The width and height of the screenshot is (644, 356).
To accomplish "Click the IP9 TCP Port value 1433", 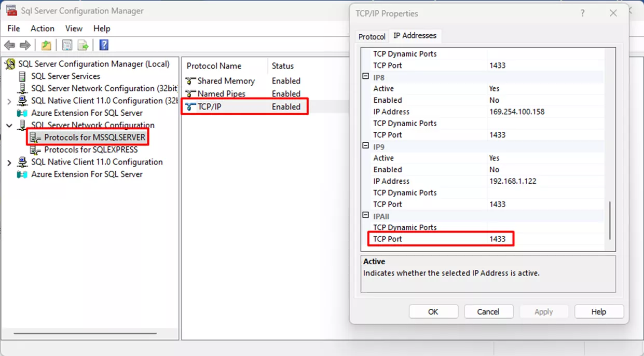I will (497, 204).
